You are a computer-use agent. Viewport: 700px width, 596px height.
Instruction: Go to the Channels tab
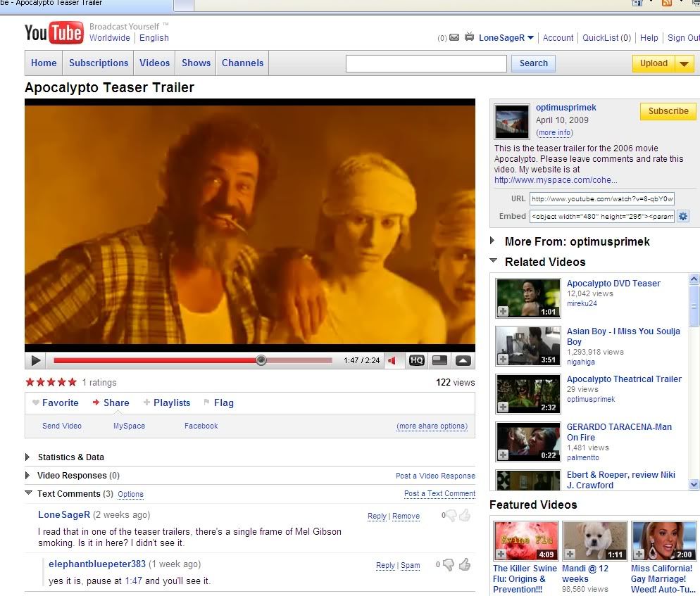coord(242,63)
